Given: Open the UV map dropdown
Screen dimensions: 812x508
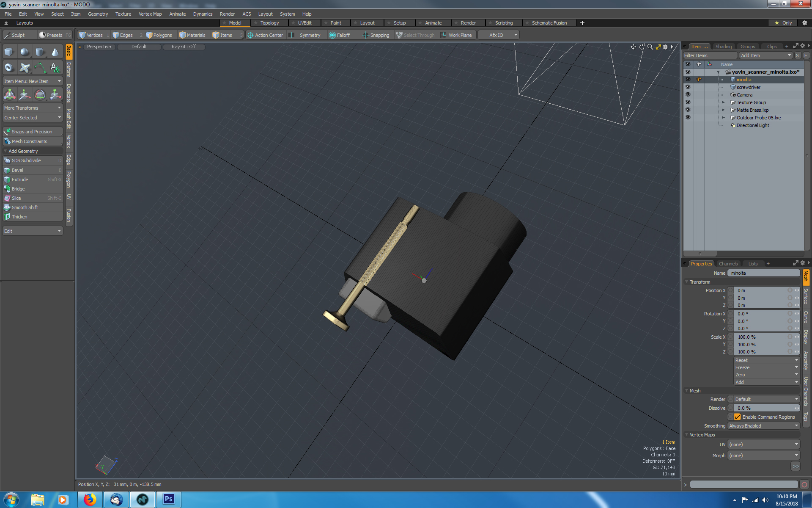Looking at the screenshot, I should 763,444.
